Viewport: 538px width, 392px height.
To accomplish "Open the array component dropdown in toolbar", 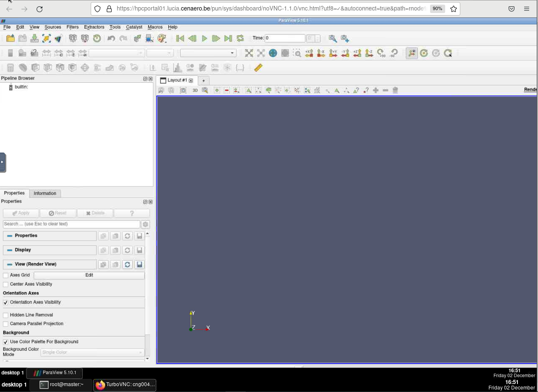I will tap(160, 53).
